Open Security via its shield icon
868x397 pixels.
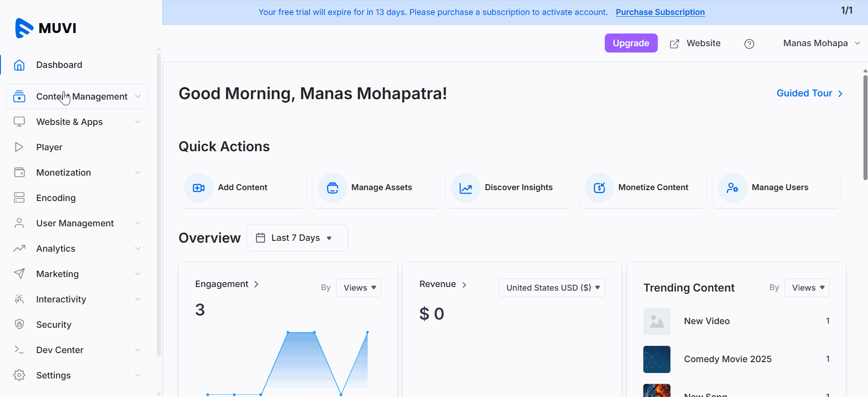point(19,325)
